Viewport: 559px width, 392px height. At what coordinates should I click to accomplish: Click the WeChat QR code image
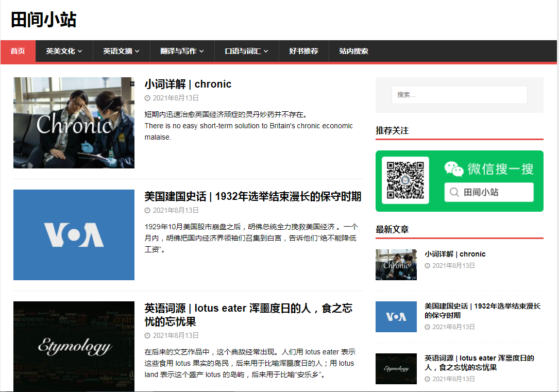pos(405,180)
